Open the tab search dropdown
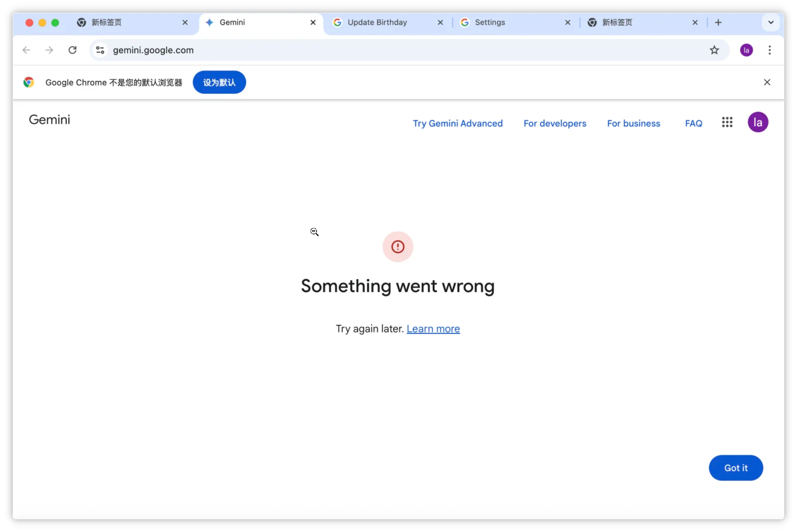Screen dimensions: 797x532 click(x=770, y=22)
